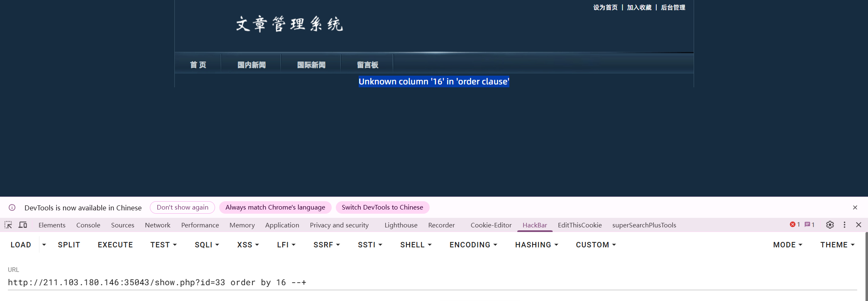868x301 pixels.
Task: Open DevTools three-dot more options menu
Action: point(844,225)
